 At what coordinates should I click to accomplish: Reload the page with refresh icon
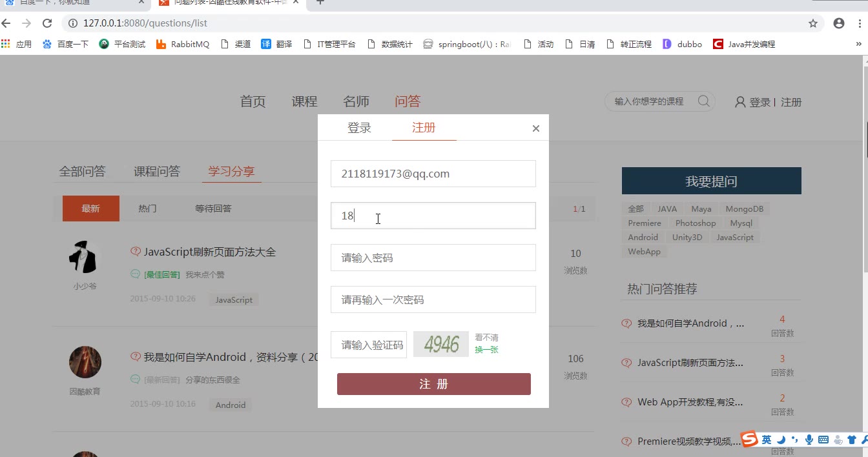[x=47, y=23]
